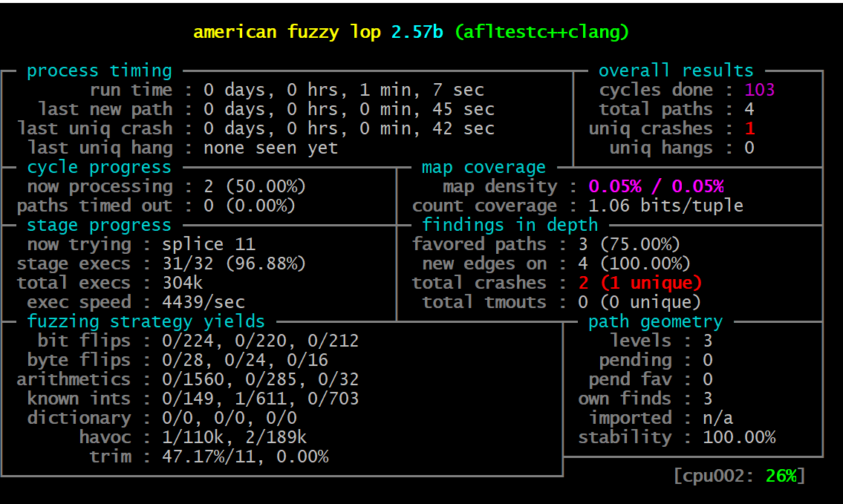Select the 'none seen yet' hang value
The width and height of the screenshot is (843, 504).
click(271, 148)
